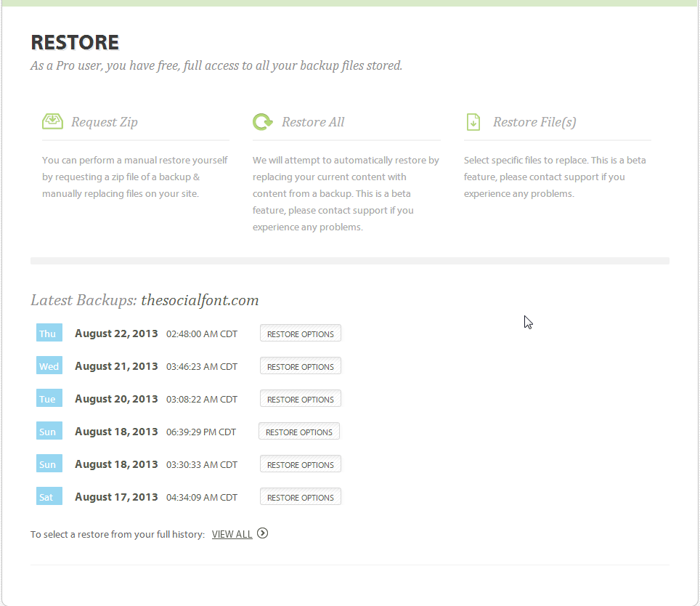Screen dimensions: 700x606
Task: Click the 'Select specific files to replace' description
Action: tap(555, 177)
